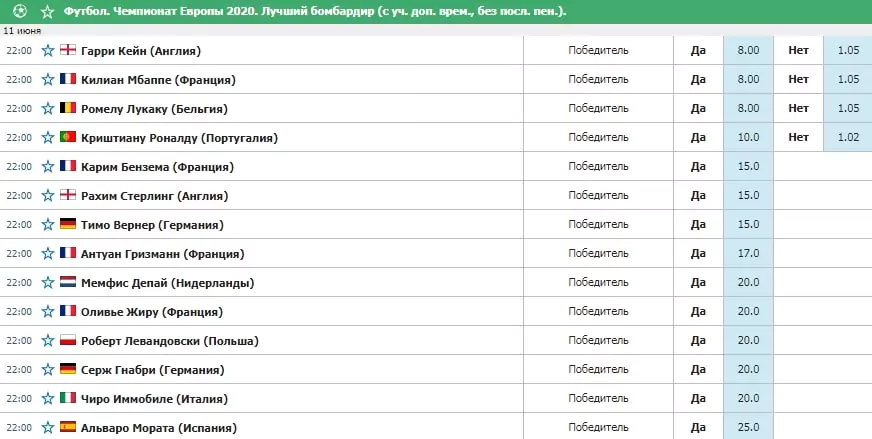Select odds 1.05 Нет for Ромелу Лукаку

848,108
